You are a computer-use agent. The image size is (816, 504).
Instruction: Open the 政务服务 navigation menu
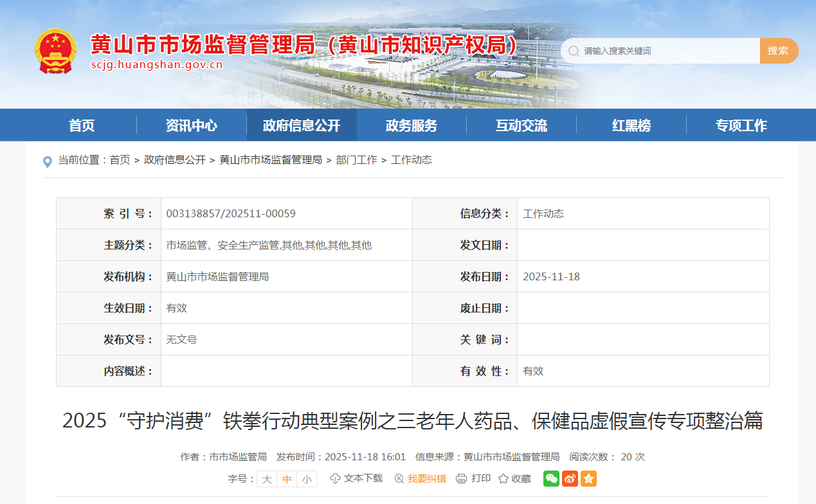412,125
